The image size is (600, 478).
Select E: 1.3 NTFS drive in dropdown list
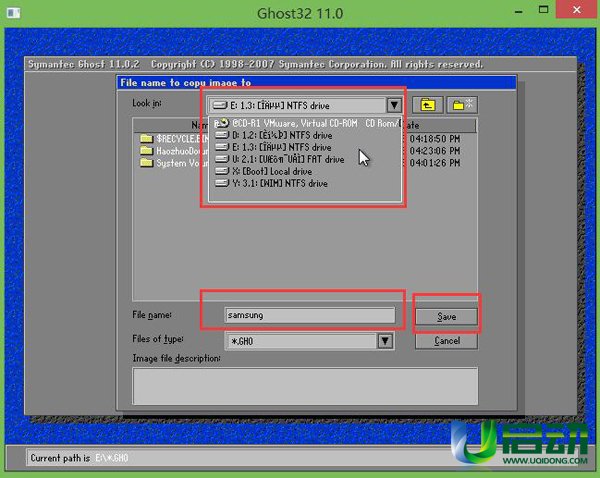(x=307, y=147)
